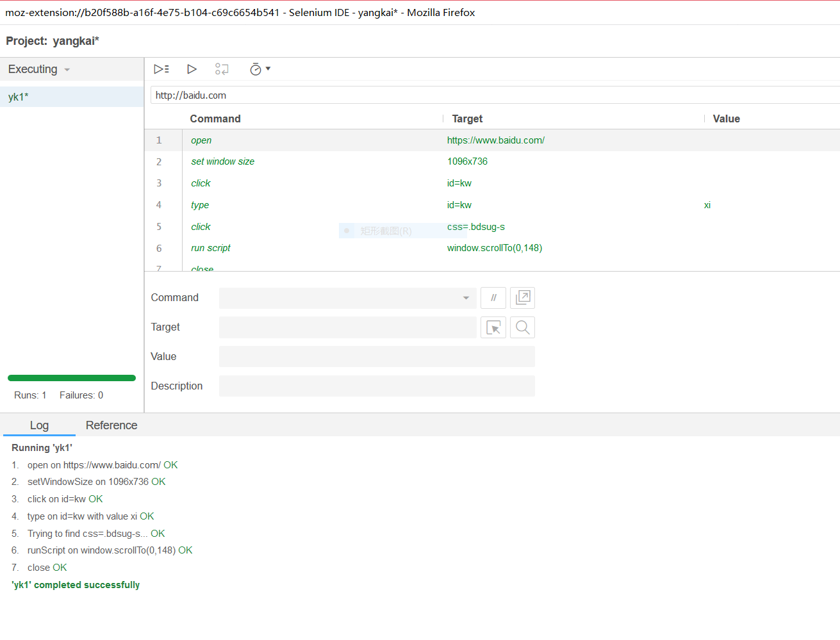
Task: Select row 2 set window size
Action: [492, 161]
